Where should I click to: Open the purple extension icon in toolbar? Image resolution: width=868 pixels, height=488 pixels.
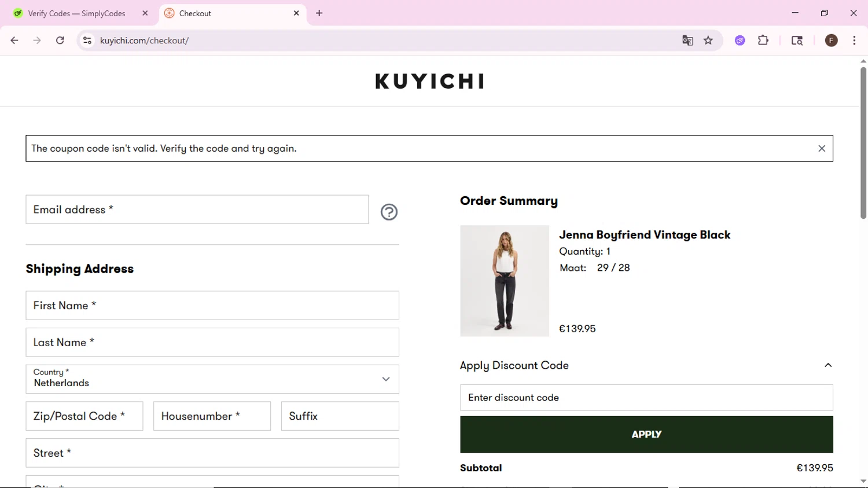pos(740,41)
